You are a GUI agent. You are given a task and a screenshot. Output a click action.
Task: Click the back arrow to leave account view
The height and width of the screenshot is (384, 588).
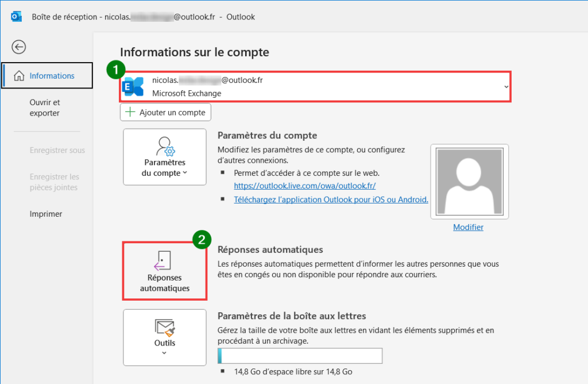click(18, 47)
